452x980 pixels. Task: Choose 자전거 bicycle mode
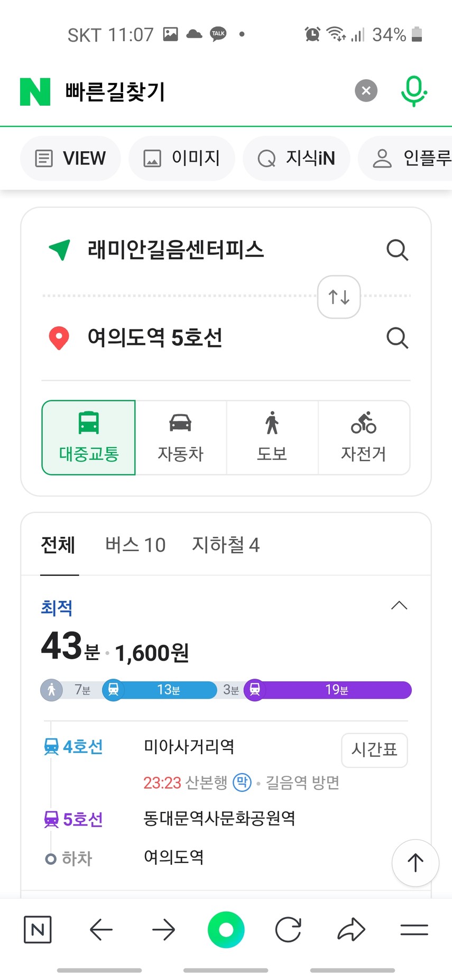[364, 437]
